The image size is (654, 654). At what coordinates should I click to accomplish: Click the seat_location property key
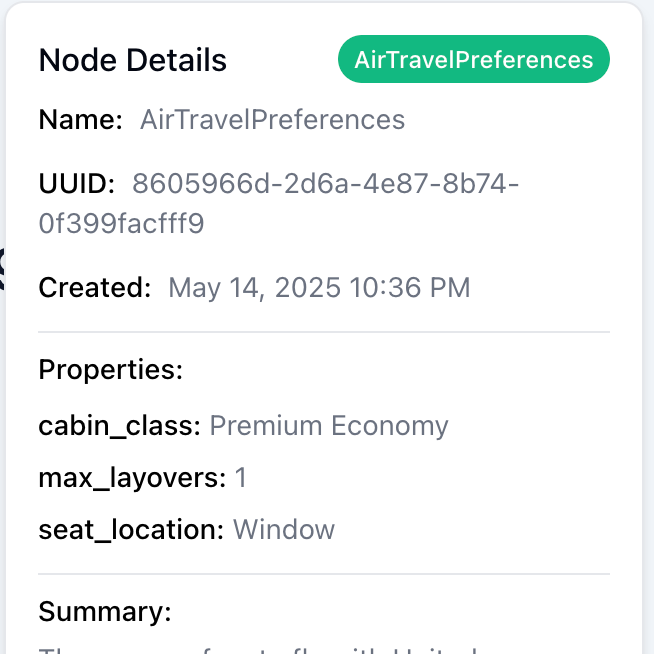[x=131, y=530]
